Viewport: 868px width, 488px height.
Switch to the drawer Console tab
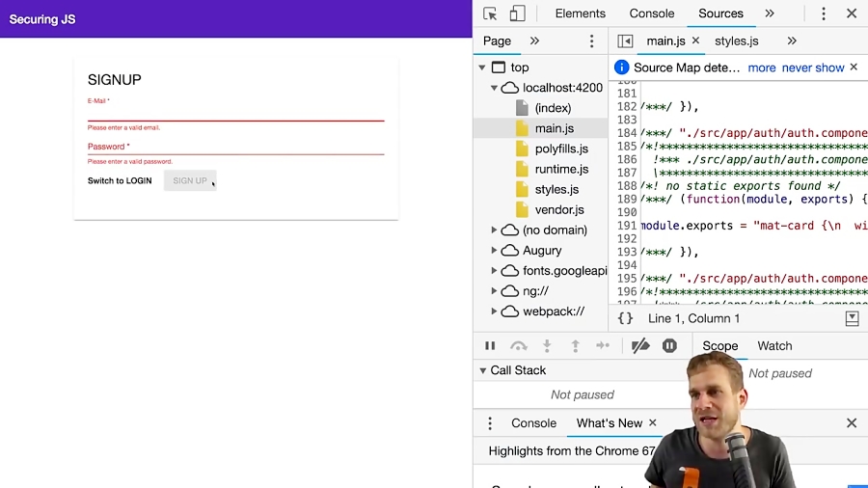533,423
